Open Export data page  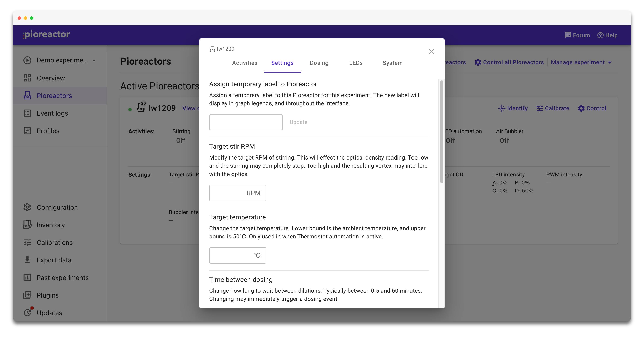(x=60, y=260)
